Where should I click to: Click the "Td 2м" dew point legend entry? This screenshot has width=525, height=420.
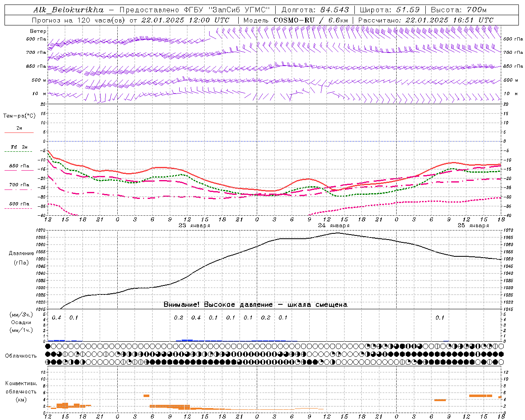point(19,147)
